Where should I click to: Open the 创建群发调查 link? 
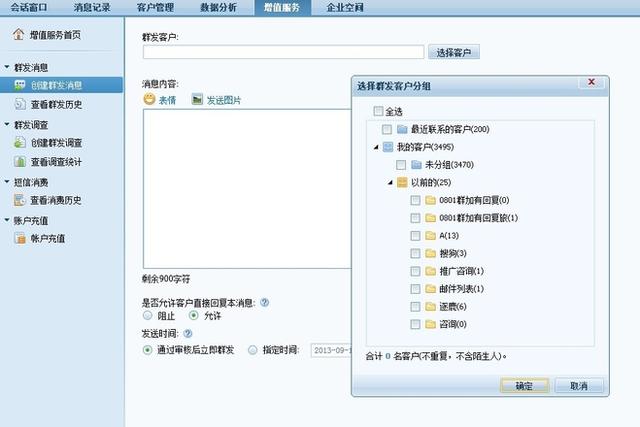coord(56,143)
